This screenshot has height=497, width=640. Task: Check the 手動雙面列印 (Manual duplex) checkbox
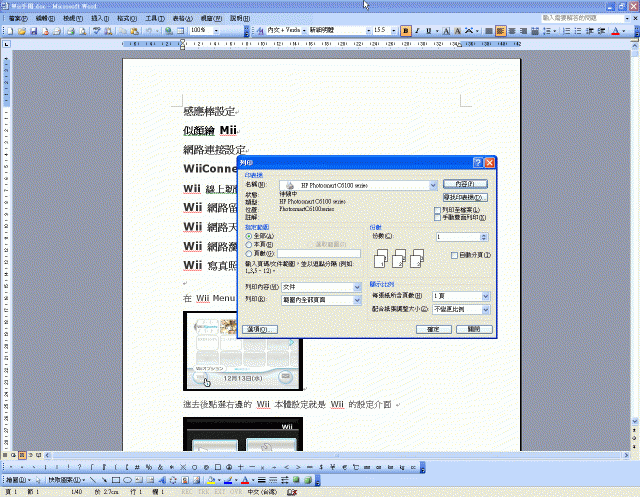tap(438, 217)
